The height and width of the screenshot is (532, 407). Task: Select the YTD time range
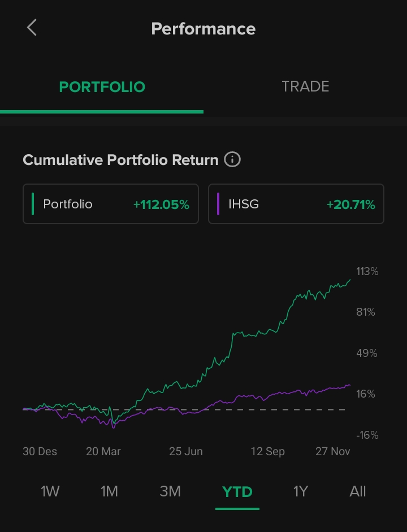237,491
